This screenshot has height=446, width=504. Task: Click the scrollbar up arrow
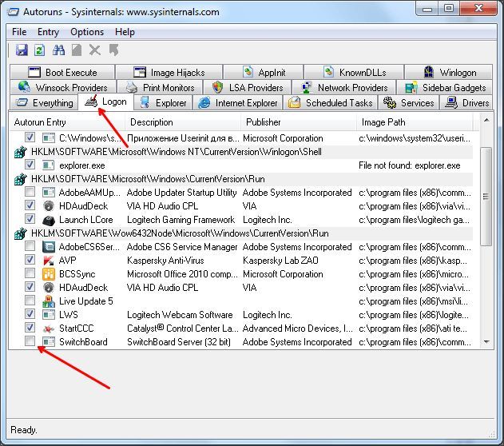point(486,120)
